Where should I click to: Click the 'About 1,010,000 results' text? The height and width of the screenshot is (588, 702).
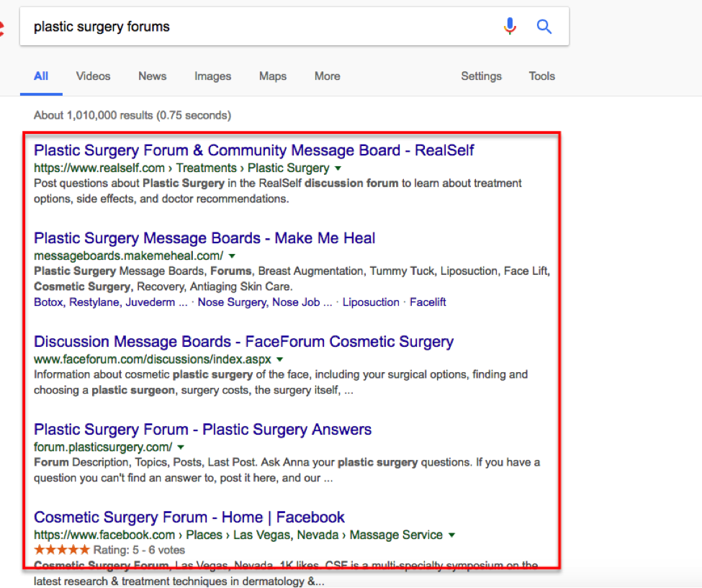point(132,115)
